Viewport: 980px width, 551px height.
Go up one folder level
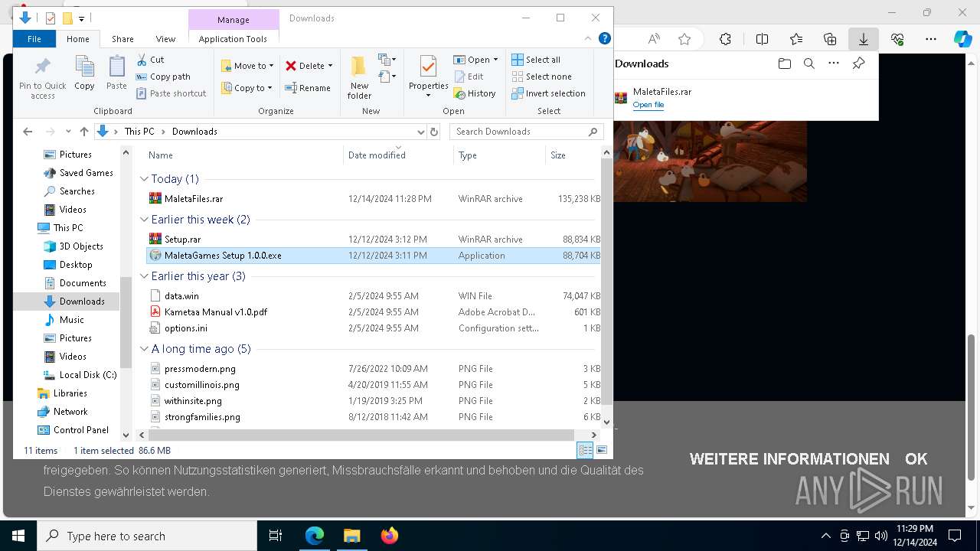(x=84, y=132)
